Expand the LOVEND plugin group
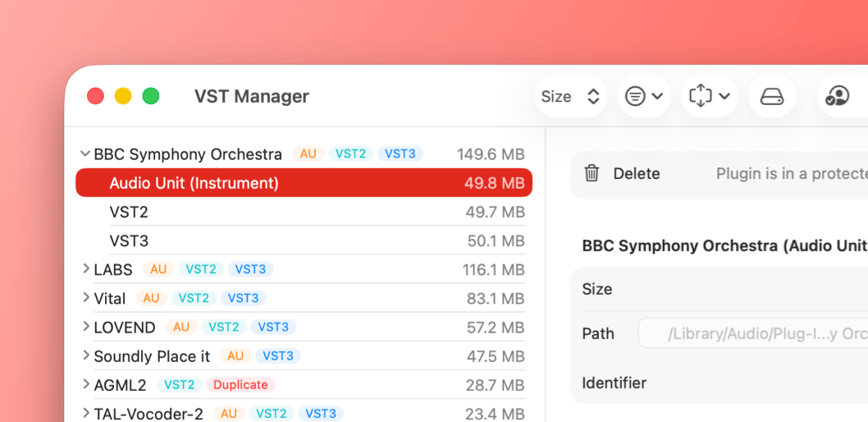The height and width of the screenshot is (422, 868). click(x=85, y=327)
